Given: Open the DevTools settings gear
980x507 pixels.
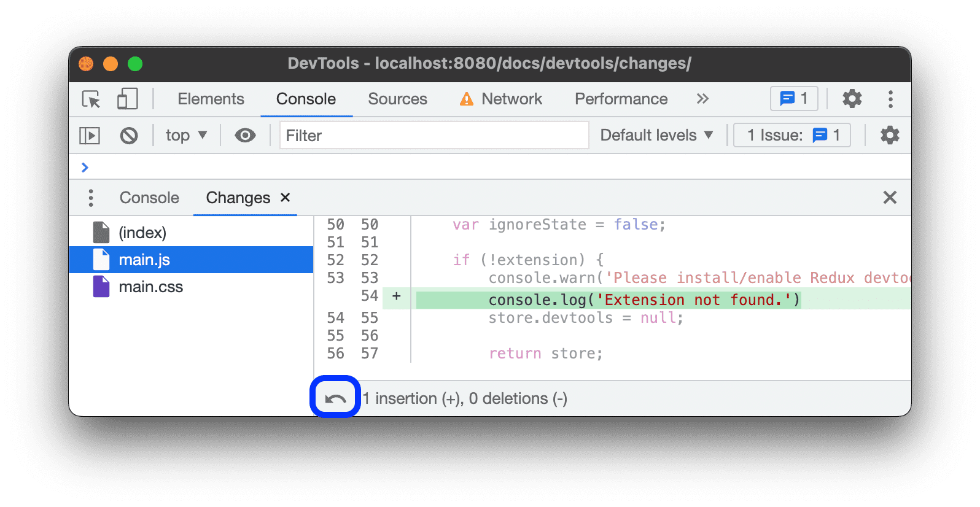Looking at the screenshot, I should pyautogui.click(x=852, y=99).
